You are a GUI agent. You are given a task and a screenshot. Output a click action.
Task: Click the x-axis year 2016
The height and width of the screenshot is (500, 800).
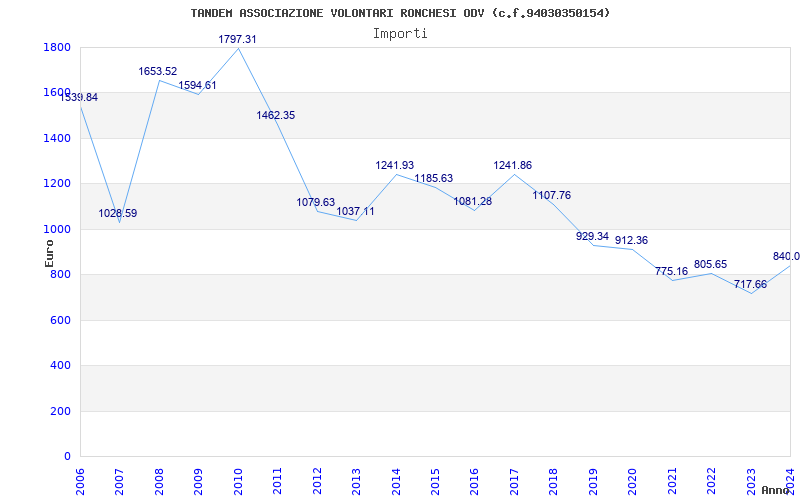coord(474,482)
